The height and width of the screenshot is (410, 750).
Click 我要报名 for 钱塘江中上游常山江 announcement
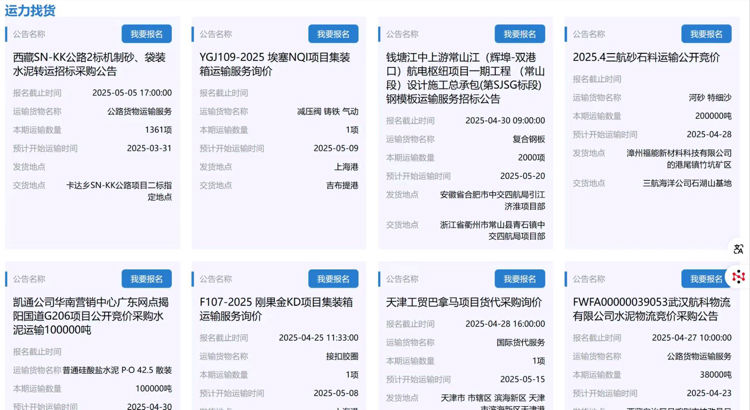(519, 34)
